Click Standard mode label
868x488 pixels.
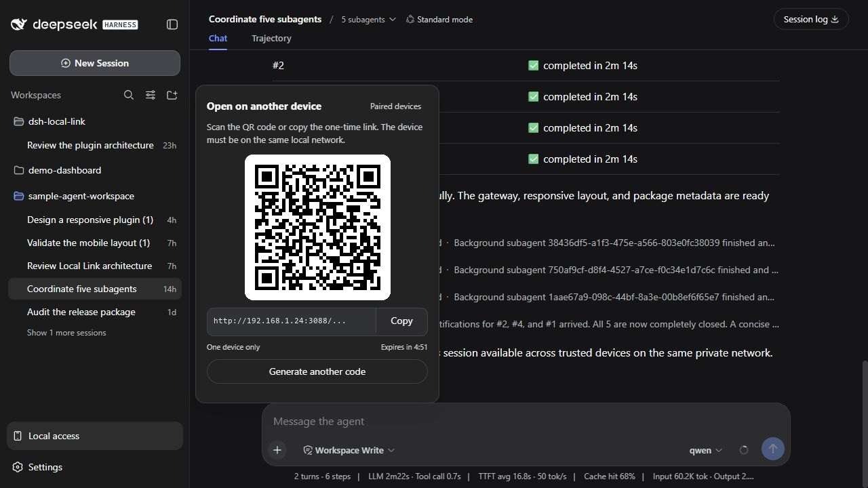pos(445,20)
